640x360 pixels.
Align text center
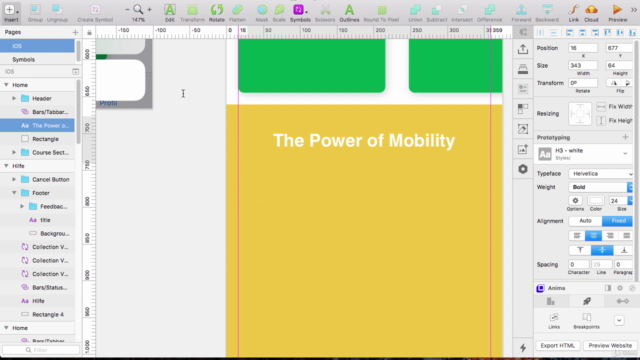point(593,236)
